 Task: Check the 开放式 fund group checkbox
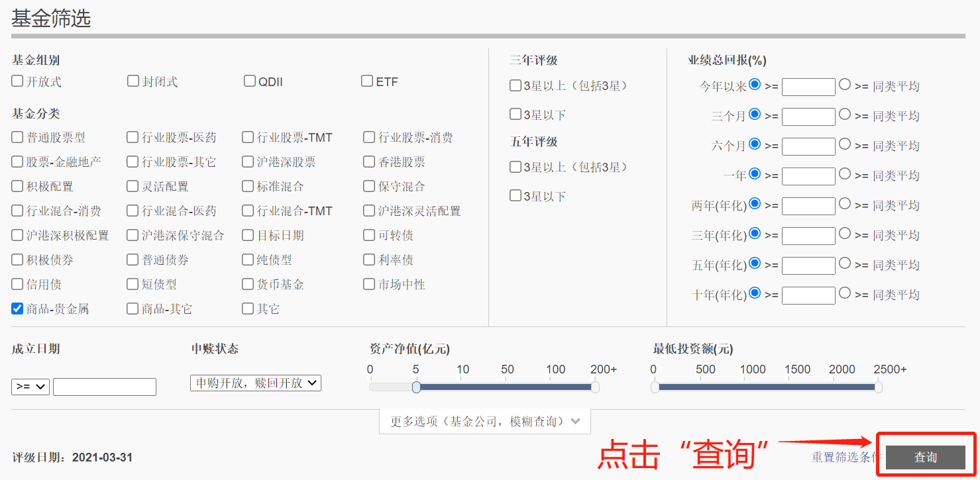[17, 81]
